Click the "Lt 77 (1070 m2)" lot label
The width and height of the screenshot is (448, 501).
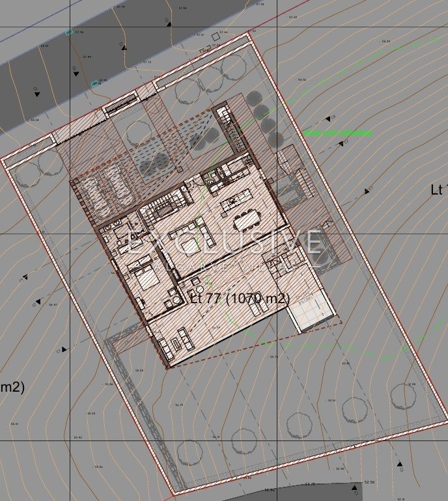[240, 299]
